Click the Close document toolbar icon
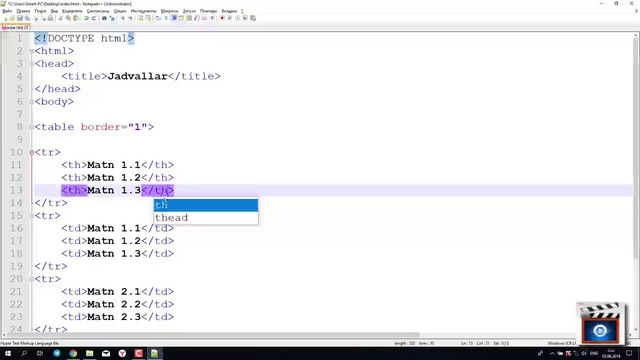Image resolution: width=640 pixels, height=360 pixels. coord(36,18)
